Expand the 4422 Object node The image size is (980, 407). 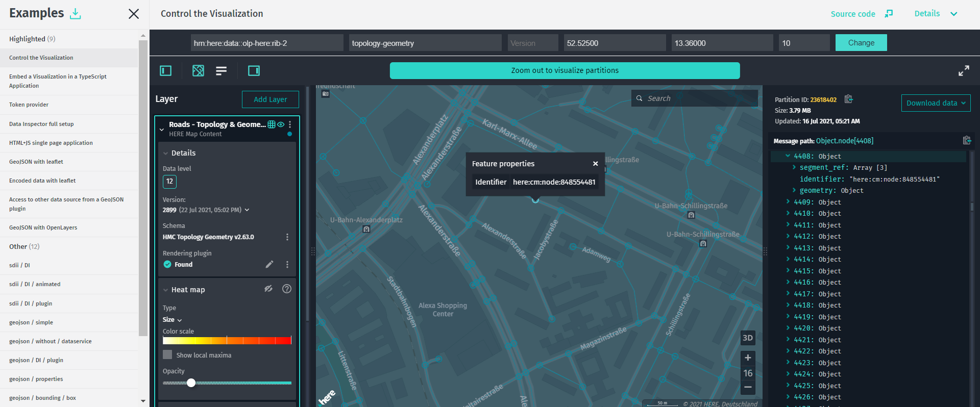point(788,351)
